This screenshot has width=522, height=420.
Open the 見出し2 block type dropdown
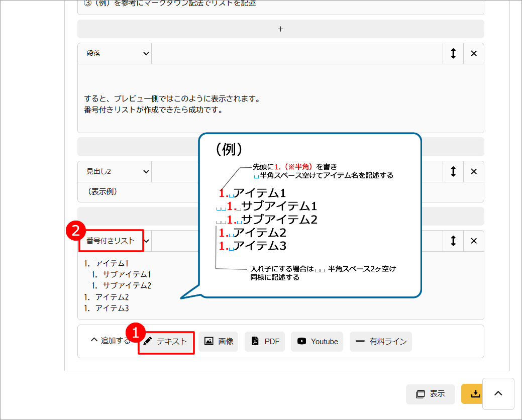pyautogui.click(x=115, y=172)
